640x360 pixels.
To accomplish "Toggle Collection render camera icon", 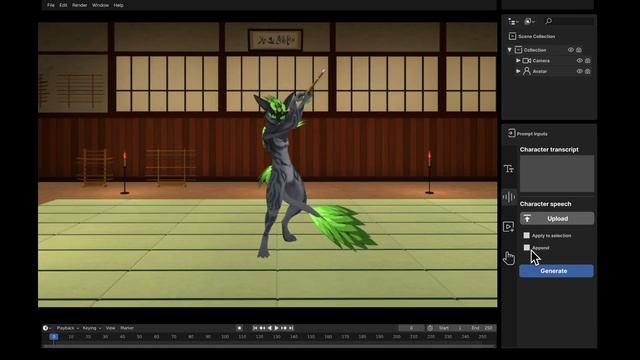I will (579, 50).
